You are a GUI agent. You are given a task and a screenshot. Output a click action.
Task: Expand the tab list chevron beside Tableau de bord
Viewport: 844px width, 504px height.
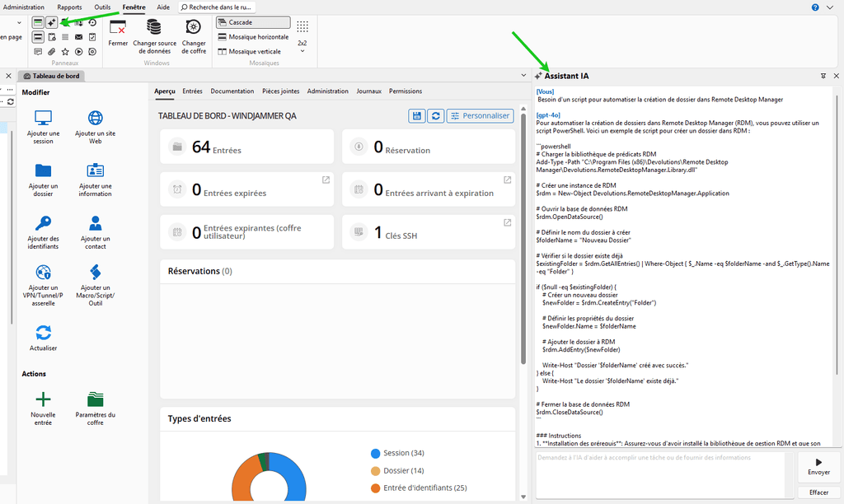pos(524,76)
